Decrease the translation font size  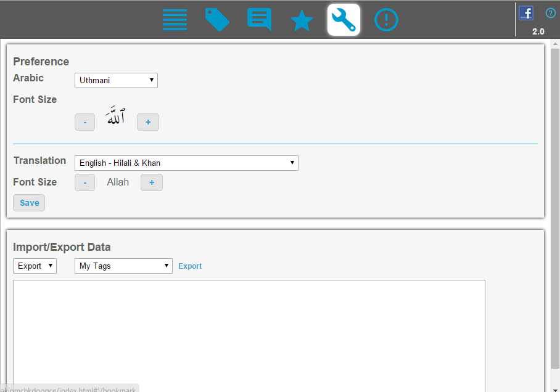[84, 182]
